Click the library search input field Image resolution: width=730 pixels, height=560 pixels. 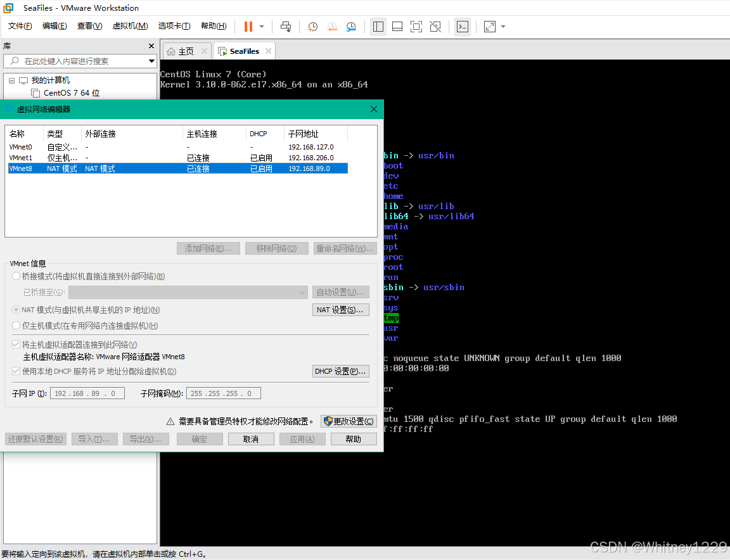77,61
